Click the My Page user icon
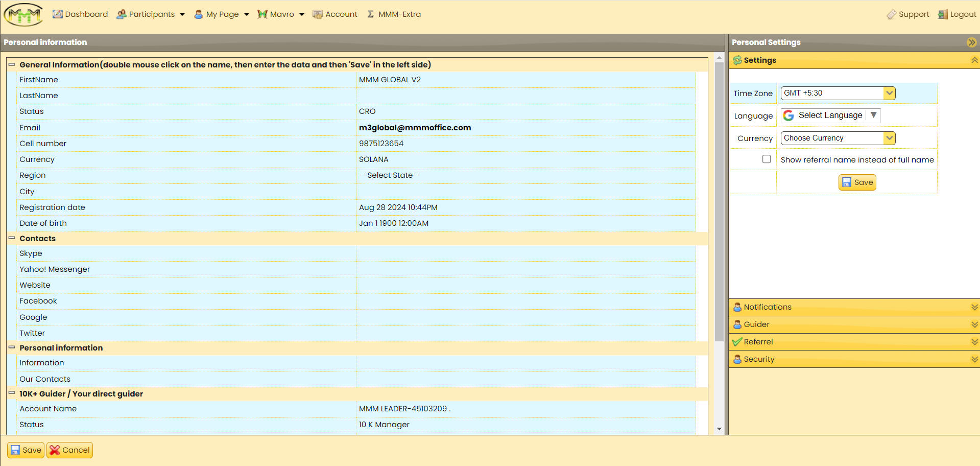 click(199, 14)
